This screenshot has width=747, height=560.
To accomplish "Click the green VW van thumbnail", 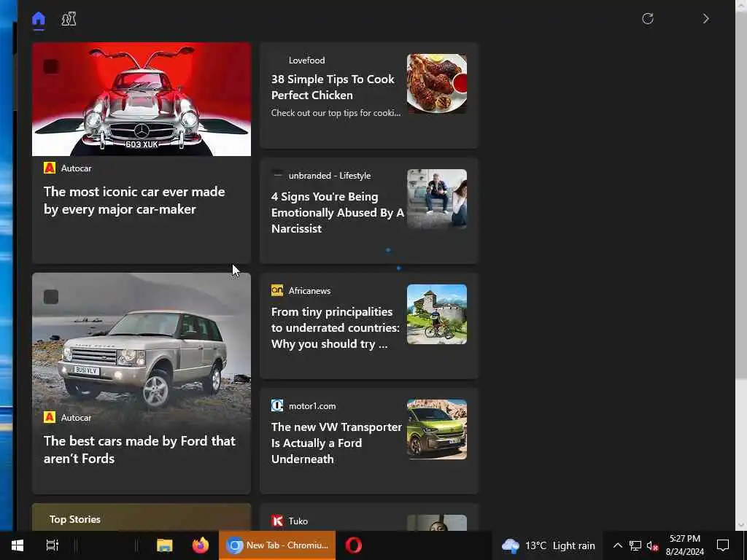I will click(x=437, y=429).
